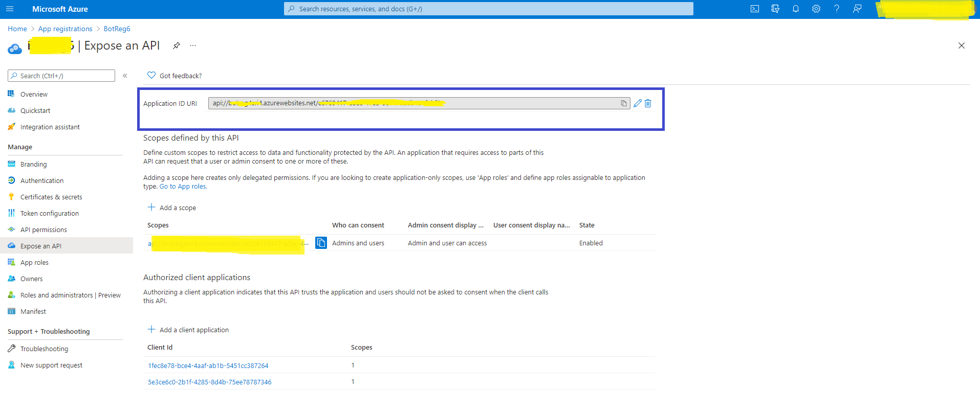The image size is (980, 413).
Task: Copy the Application ID URI to clipboard
Action: coord(624,103)
